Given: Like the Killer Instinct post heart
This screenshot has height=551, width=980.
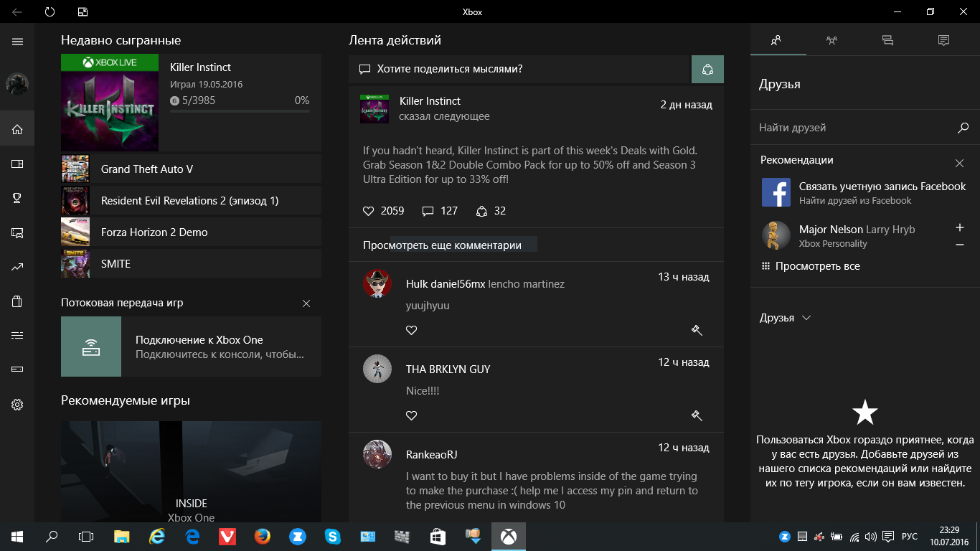Looking at the screenshot, I should point(369,211).
